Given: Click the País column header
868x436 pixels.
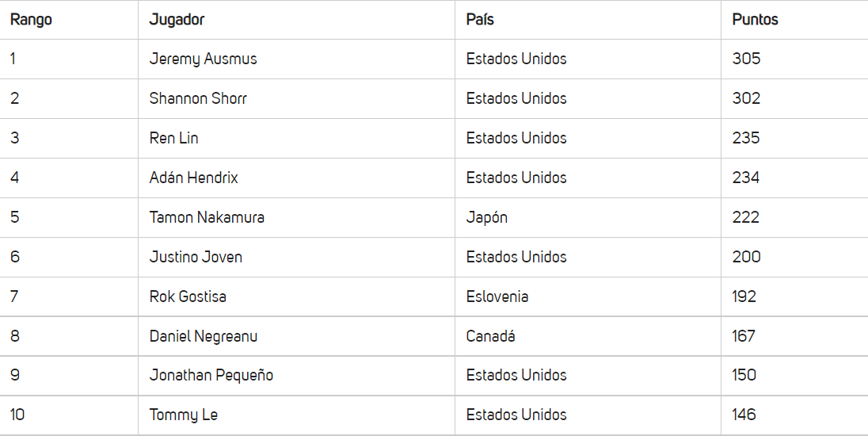Looking at the screenshot, I should point(480,19).
